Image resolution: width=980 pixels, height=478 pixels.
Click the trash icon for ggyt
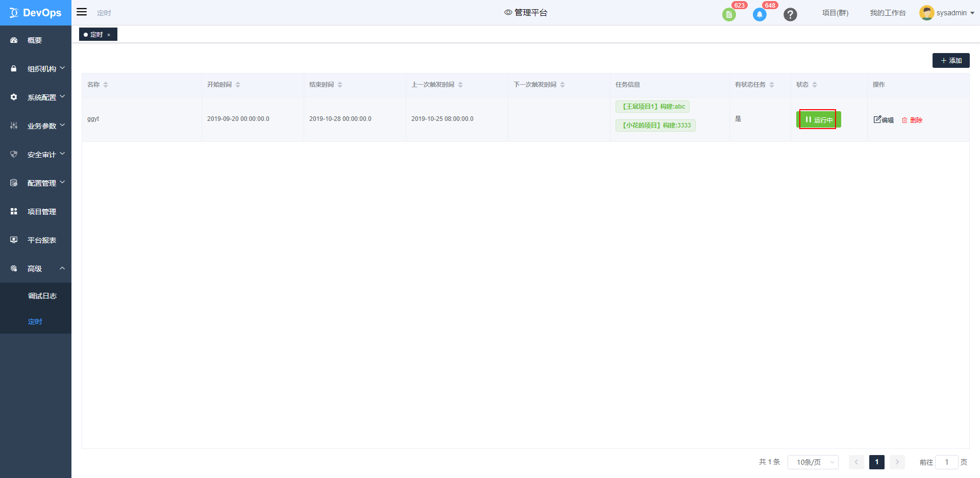[x=904, y=120]
